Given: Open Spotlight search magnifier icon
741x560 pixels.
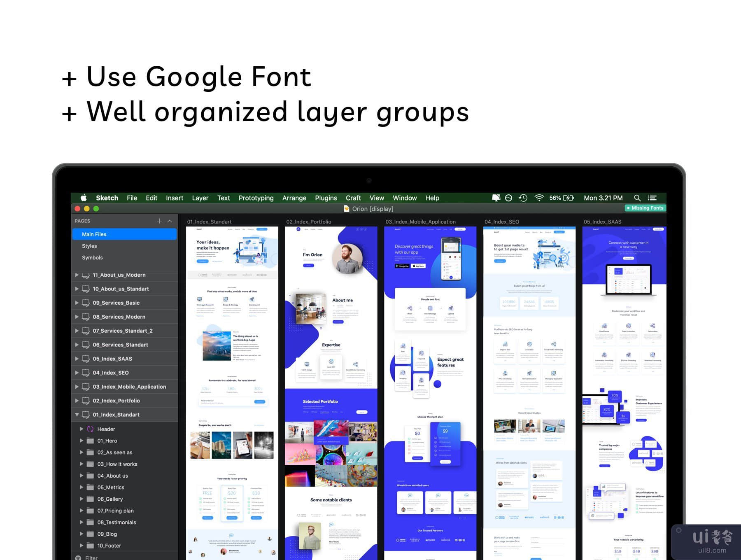Looking at the screenshot, I should point(637,198).
